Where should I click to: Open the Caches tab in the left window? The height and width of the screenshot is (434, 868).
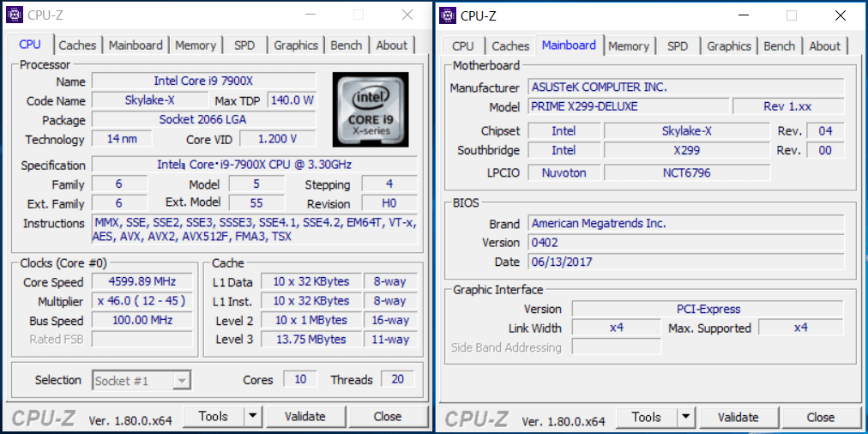click(x=77, y=45)
